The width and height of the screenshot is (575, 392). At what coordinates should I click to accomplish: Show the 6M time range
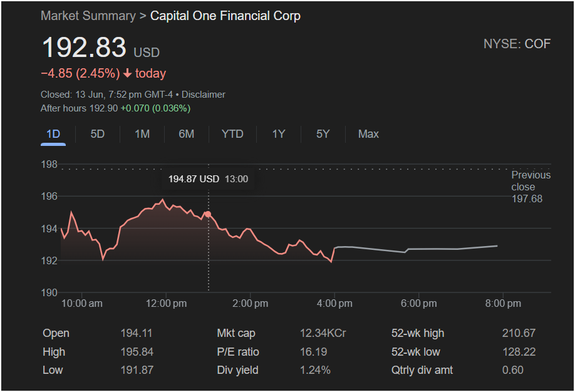pos(186,134)
